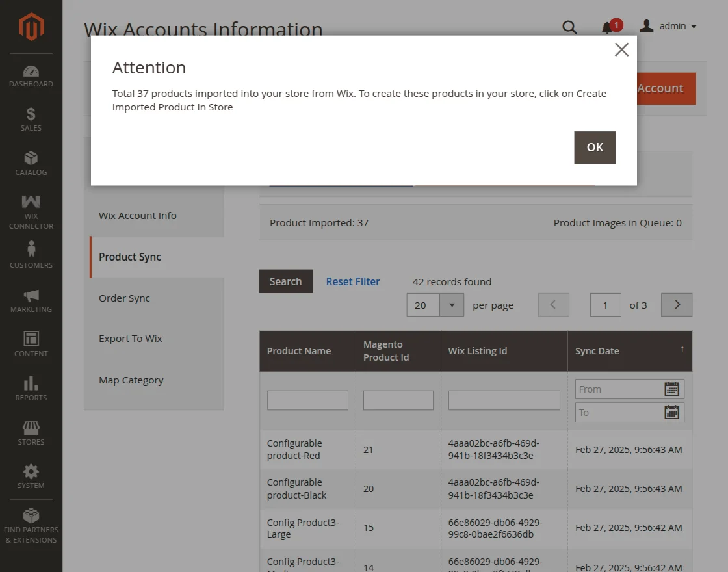Open calendar for Sync Date From
This screenshot has width=728, height=572.
point(672,389)
